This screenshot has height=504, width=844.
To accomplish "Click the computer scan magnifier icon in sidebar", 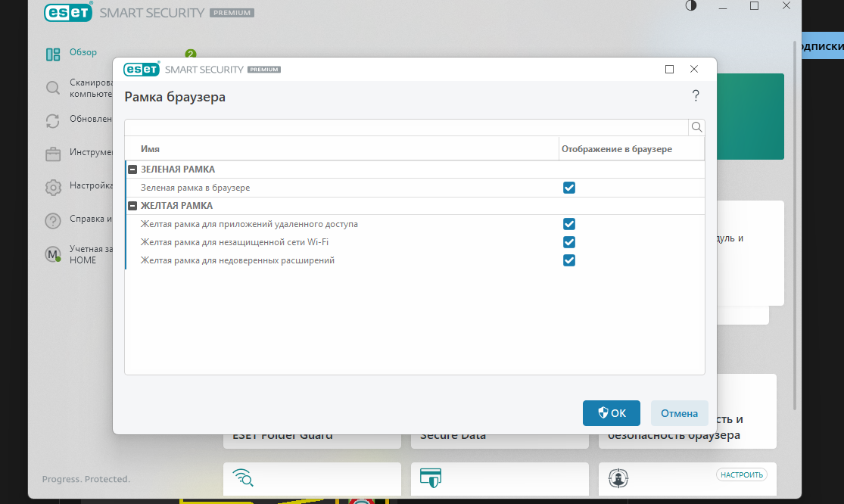I will coord(53,88).
